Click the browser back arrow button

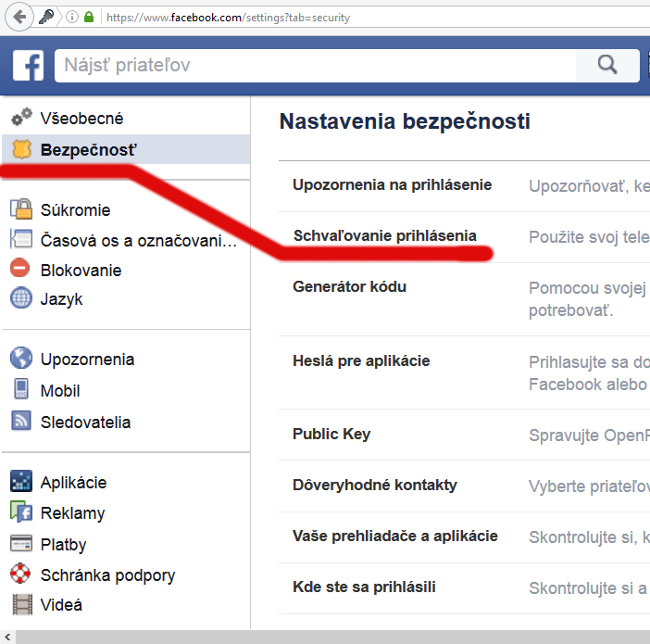[19, 17]
